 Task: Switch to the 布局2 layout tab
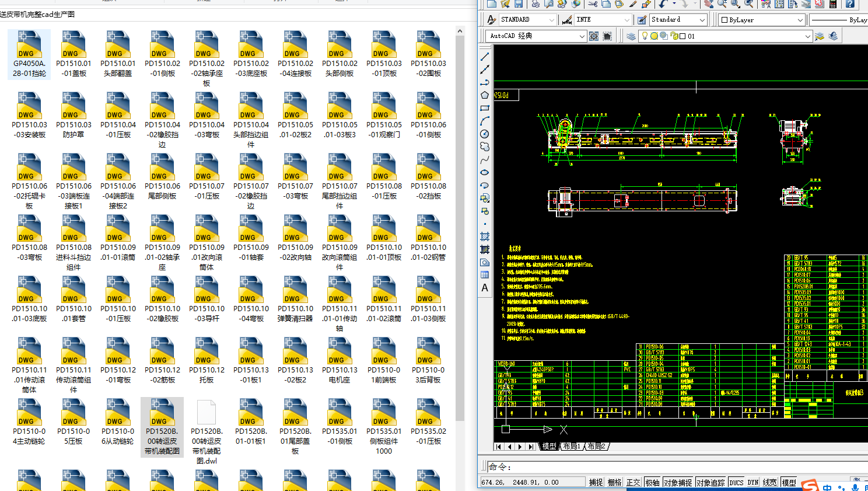pyautogui.click(x=596, y=447)
